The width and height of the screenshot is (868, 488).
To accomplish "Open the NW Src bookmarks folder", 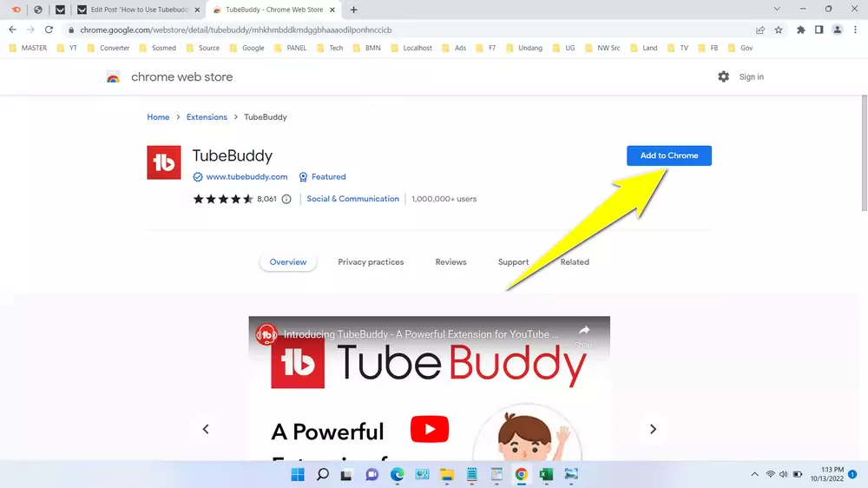I will tap(603, 48).
